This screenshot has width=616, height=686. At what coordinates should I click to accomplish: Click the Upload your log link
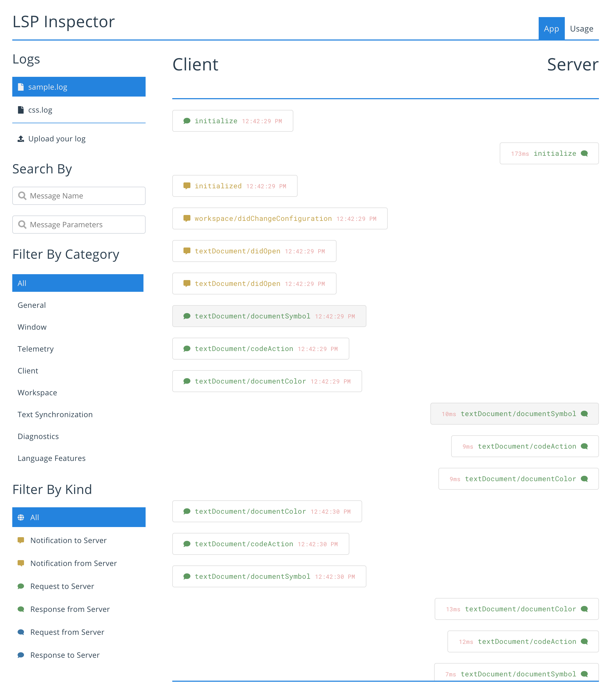57,138
